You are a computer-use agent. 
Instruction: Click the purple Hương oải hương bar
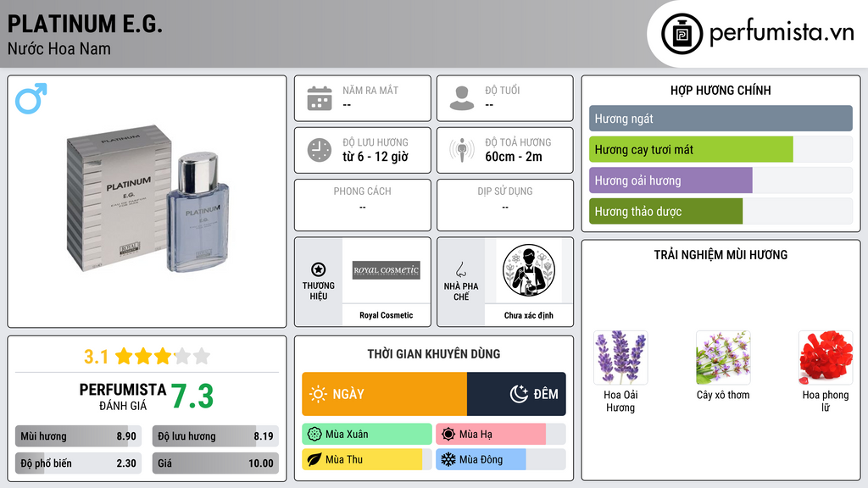670,180
